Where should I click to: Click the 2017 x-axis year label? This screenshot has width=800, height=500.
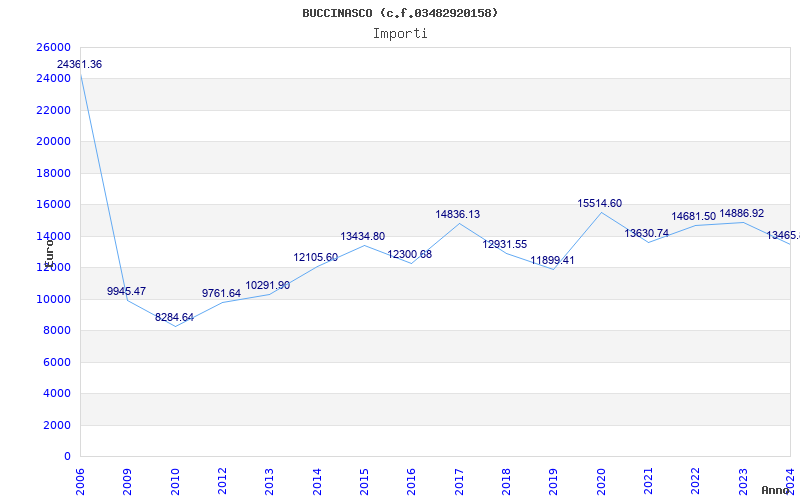(x=459, y=481)
